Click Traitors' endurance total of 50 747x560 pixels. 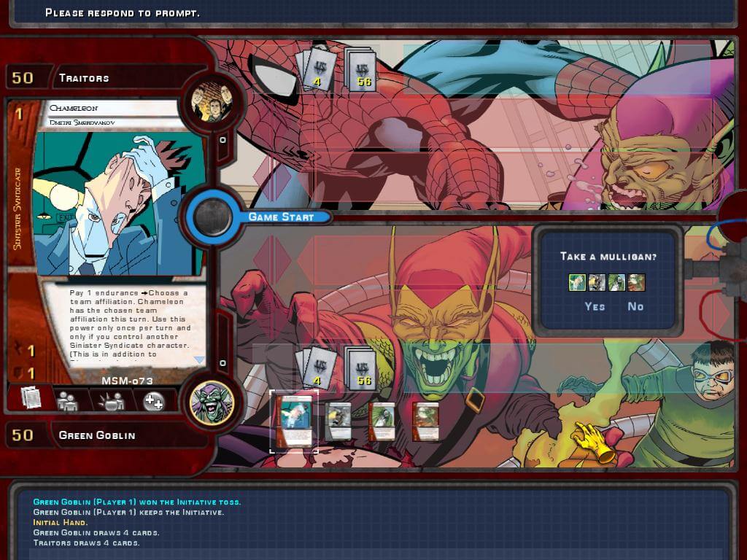(x=23, y=78)
